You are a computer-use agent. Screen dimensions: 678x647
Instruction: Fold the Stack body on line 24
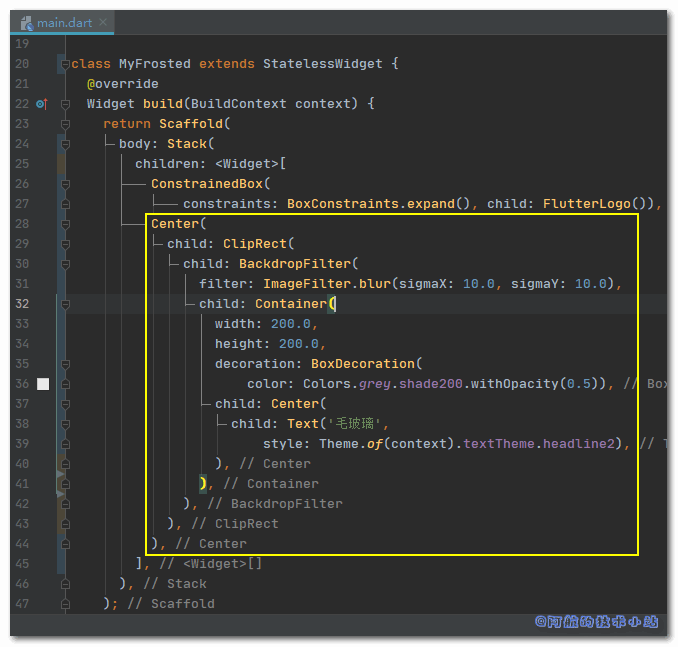pos(63,144)
